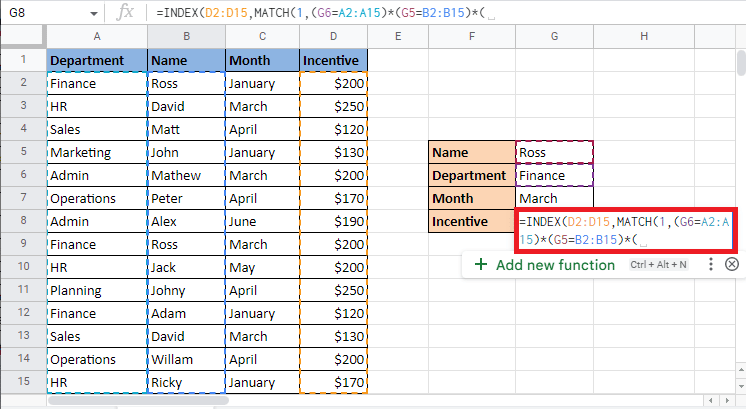Select column G header

[554, 37]
